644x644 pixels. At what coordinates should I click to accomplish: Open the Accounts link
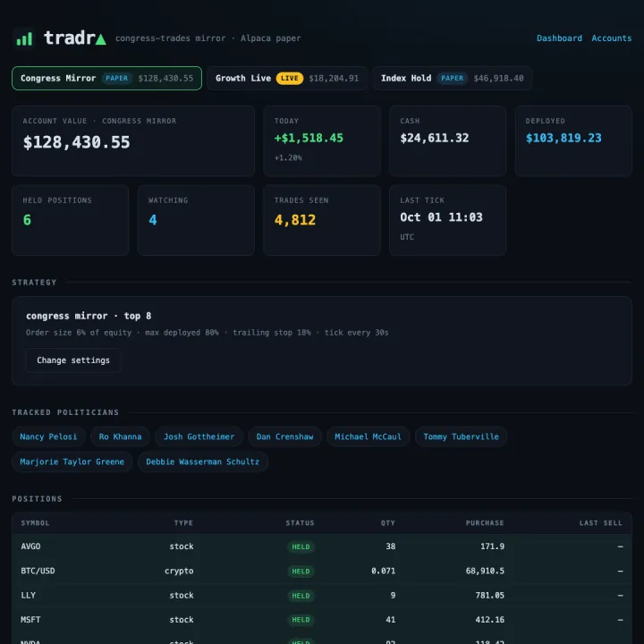tap(611, 38)
